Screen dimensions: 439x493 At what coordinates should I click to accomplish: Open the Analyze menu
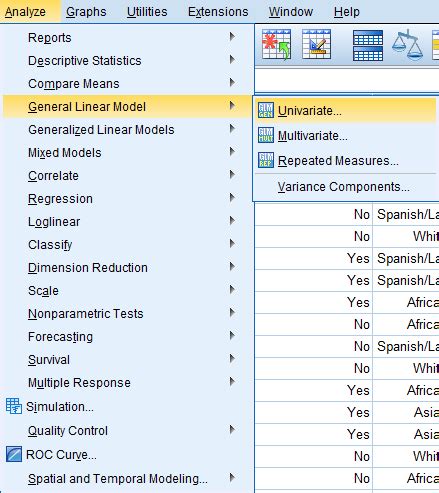[x=25, y=12]
